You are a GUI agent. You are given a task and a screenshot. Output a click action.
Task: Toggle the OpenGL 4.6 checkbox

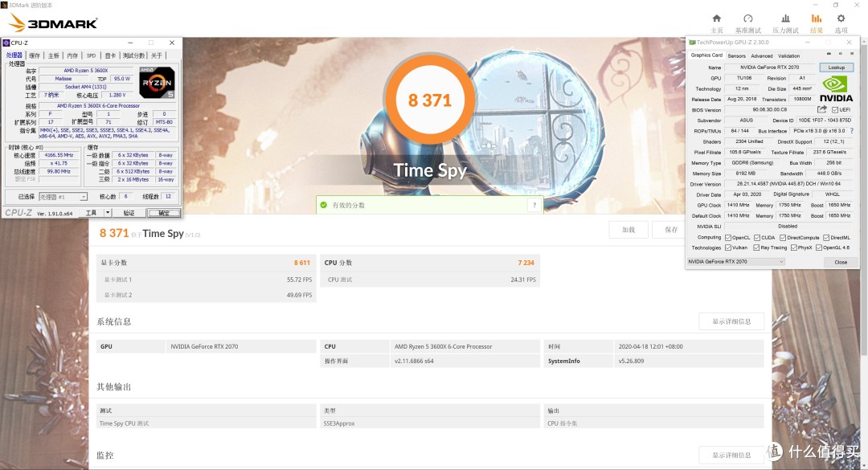coord(819,247)
